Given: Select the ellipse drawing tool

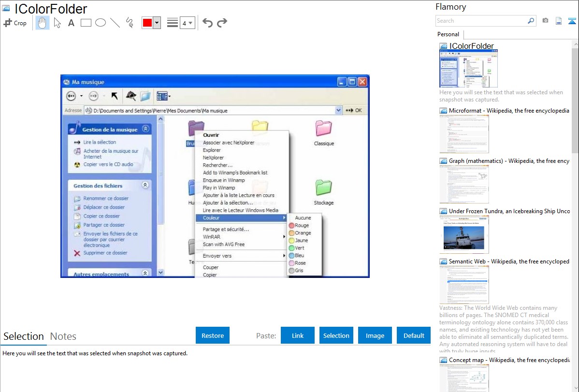Looking at the screenshot, I should 101,23.
